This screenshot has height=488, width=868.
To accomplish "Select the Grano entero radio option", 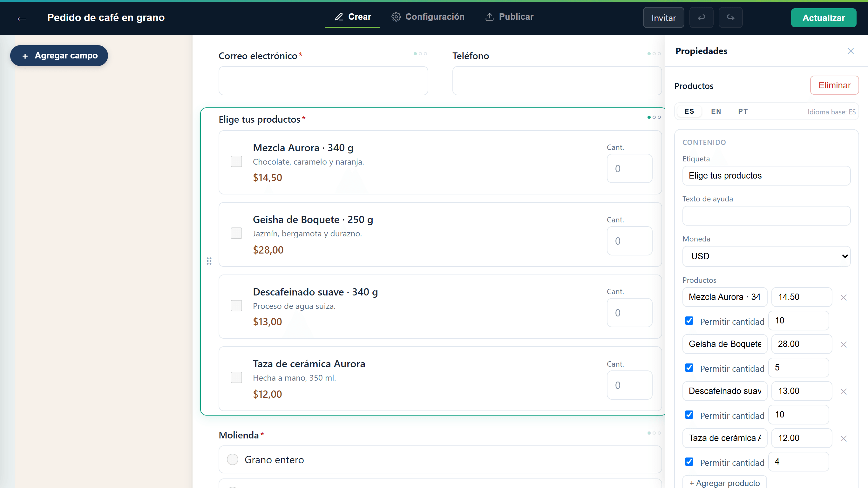I will tap(232, 459).
